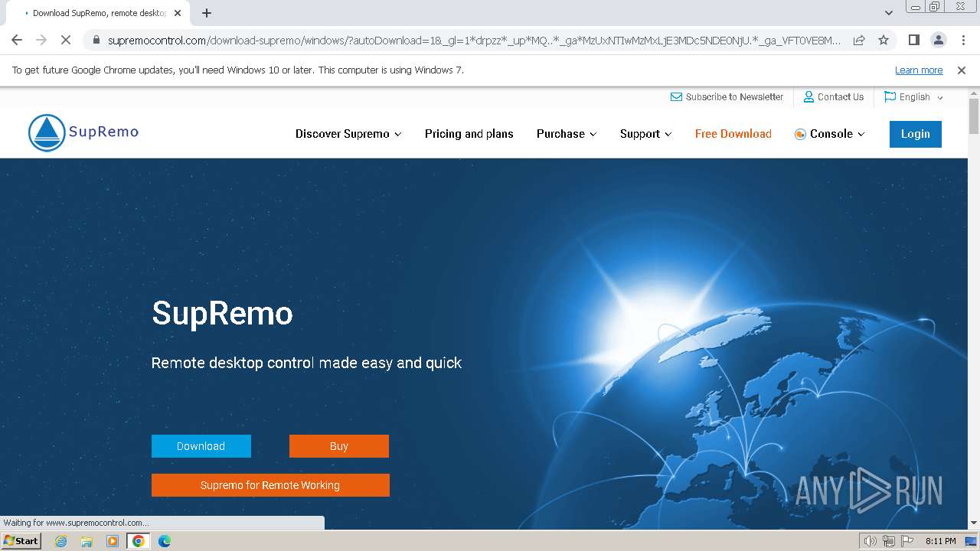Go back to previous page
The image size is (980, 551).
[17, 40]
